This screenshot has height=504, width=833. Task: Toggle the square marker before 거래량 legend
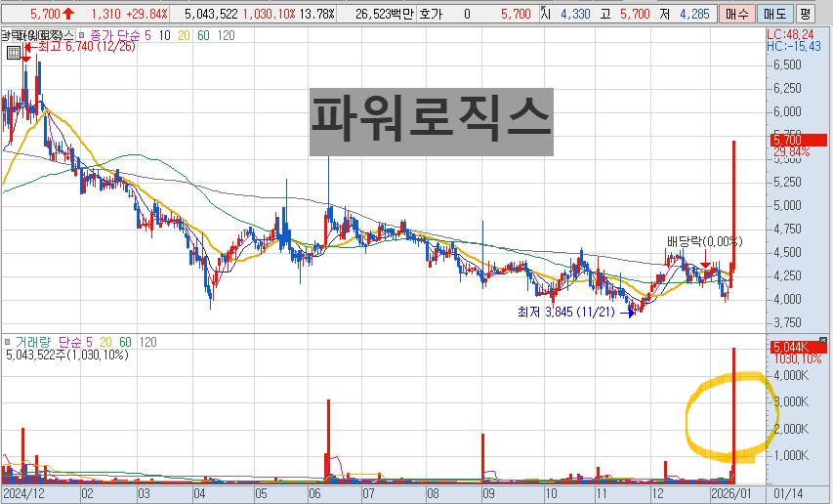click(x=8, y=342)
